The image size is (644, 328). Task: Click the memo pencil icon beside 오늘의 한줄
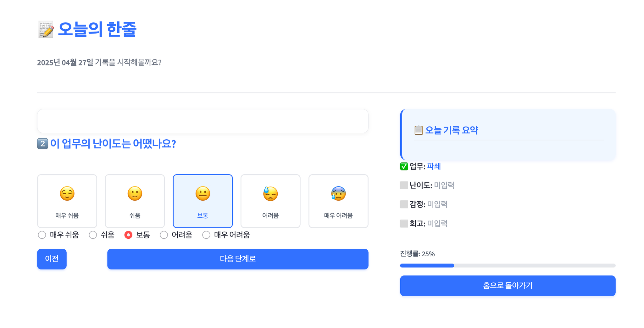[46, 30]
